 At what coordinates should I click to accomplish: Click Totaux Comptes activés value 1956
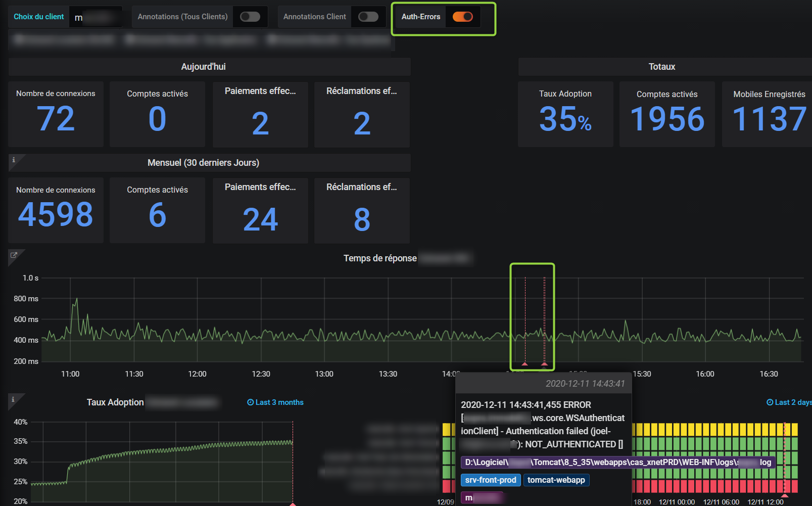[667, 119]
